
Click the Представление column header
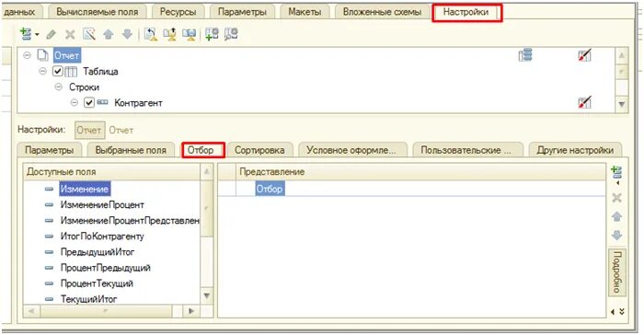point(420,172)
